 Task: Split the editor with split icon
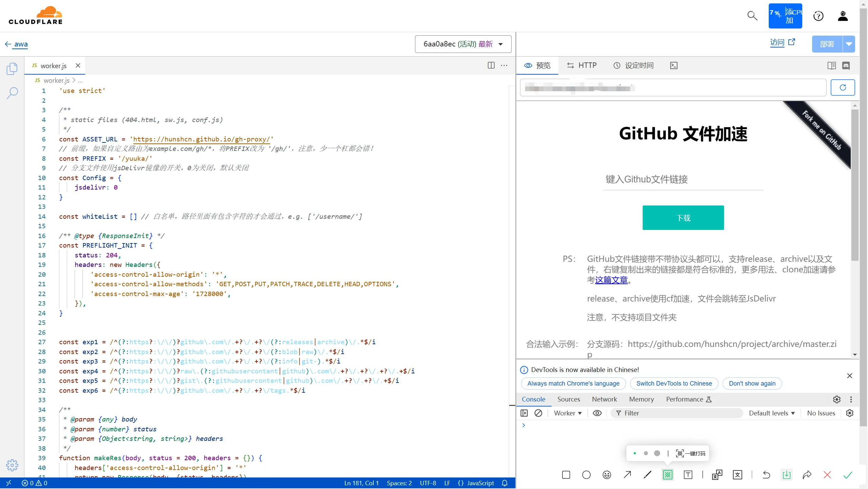(491, 65)
